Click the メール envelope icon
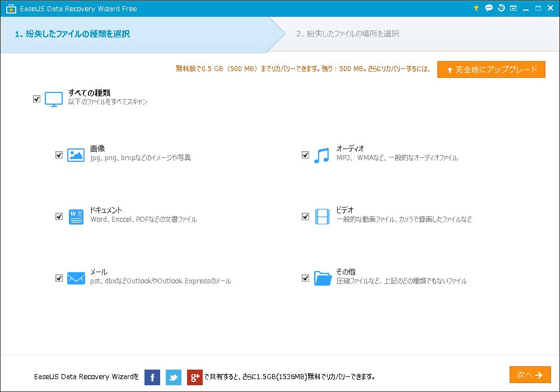The image size is (560, 392). (76, 278)
